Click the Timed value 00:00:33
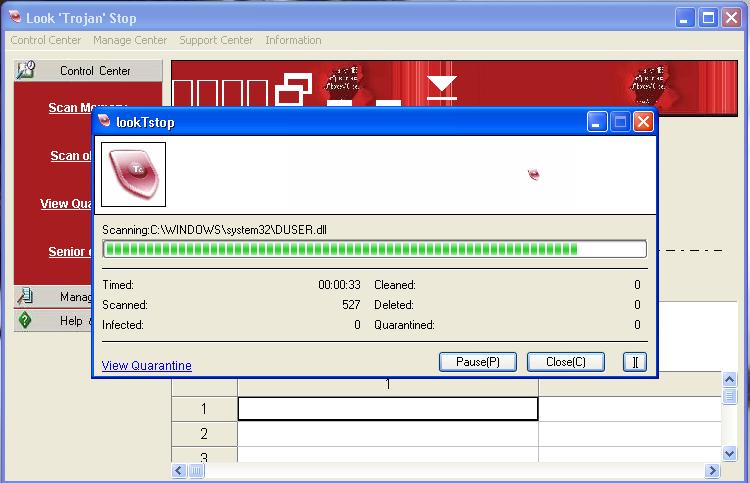 click(339, 285)
